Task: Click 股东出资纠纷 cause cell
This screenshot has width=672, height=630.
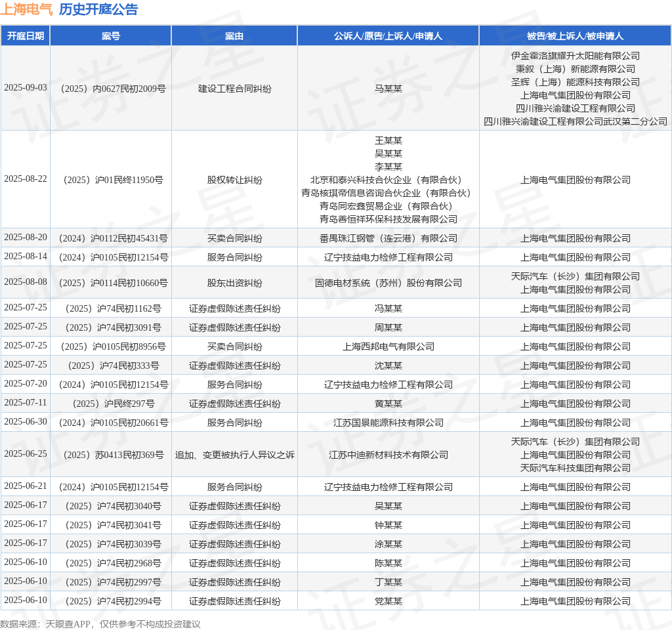Action: click(x=234, y=283)
